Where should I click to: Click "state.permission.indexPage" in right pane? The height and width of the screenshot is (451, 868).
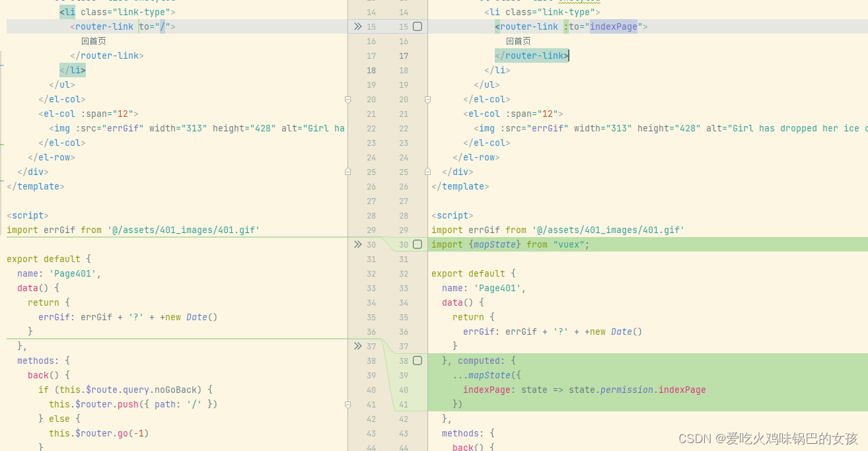click(x=637, y=390)
